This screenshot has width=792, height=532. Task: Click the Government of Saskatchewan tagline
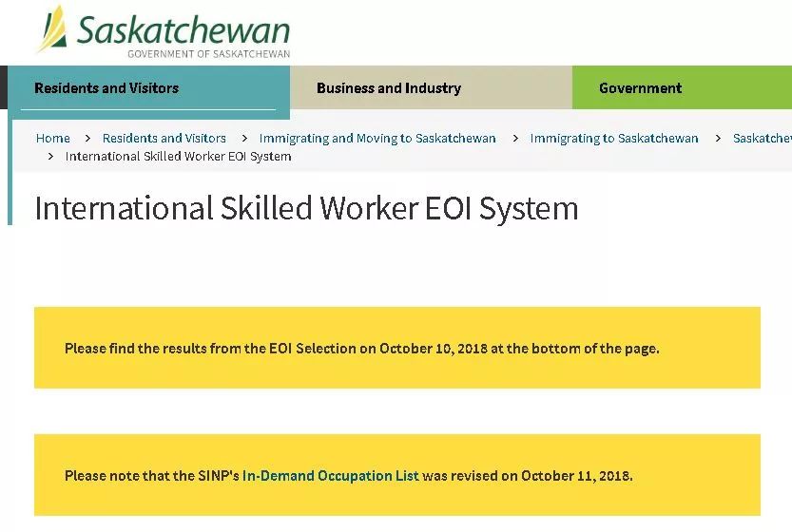click(x=208, y=54)
